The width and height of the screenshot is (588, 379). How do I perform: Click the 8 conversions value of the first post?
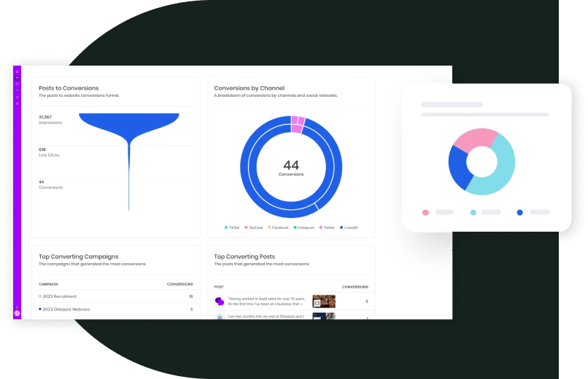click(367, 302)
